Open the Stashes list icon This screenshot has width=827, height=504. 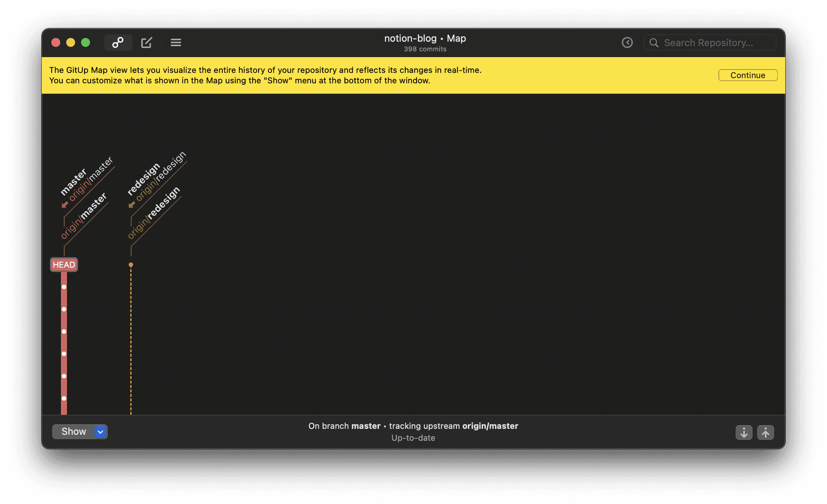pyautogui.click(x=176, y=43)
